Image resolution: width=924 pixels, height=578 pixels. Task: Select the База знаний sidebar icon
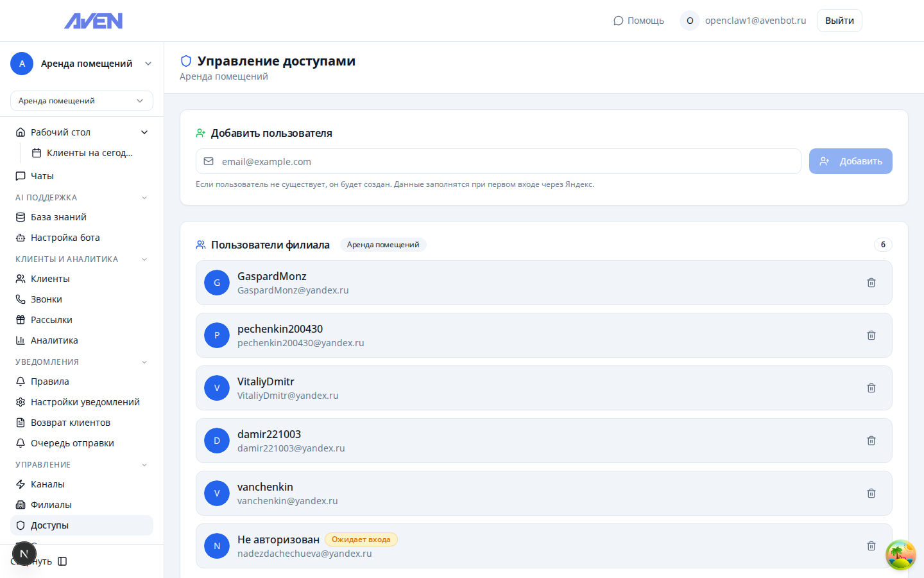20,217
